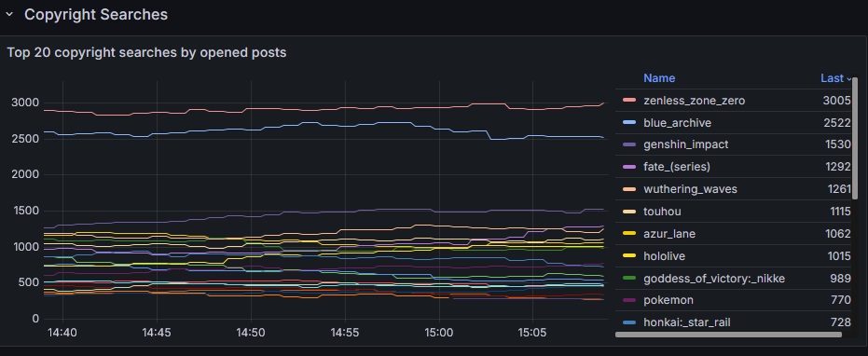The image size is (868, 356).
Task: Isolate pokemon series via legend name
Action: (668, 300)
